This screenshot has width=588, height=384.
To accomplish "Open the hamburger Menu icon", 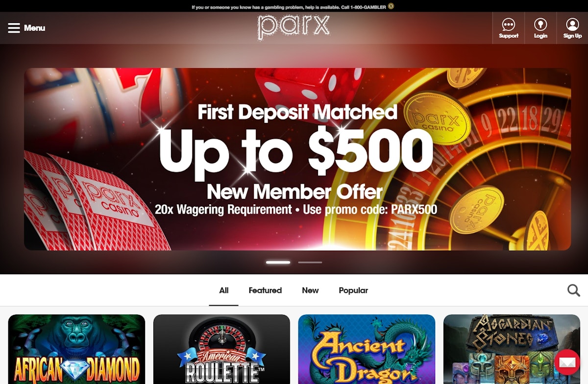I will (14, 28).
